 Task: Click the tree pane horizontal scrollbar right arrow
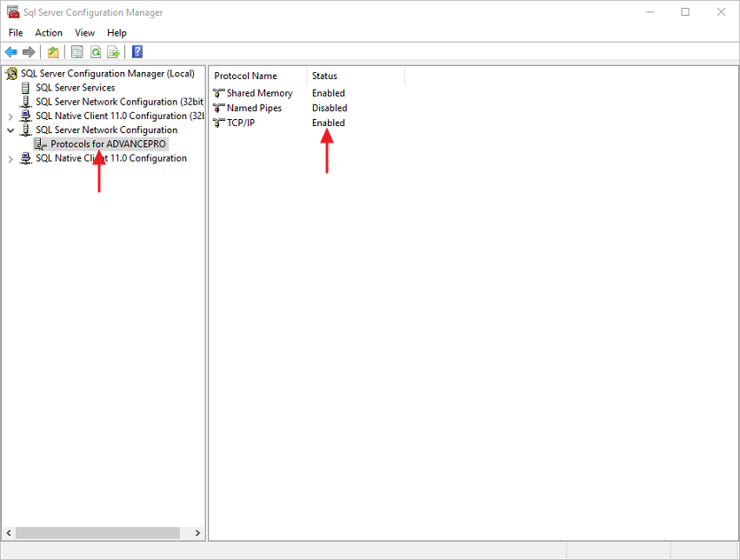[197, 533]
